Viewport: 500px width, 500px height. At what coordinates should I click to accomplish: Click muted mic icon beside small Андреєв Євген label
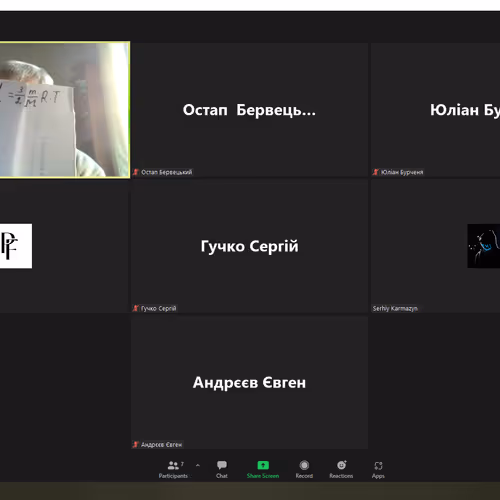136,444
